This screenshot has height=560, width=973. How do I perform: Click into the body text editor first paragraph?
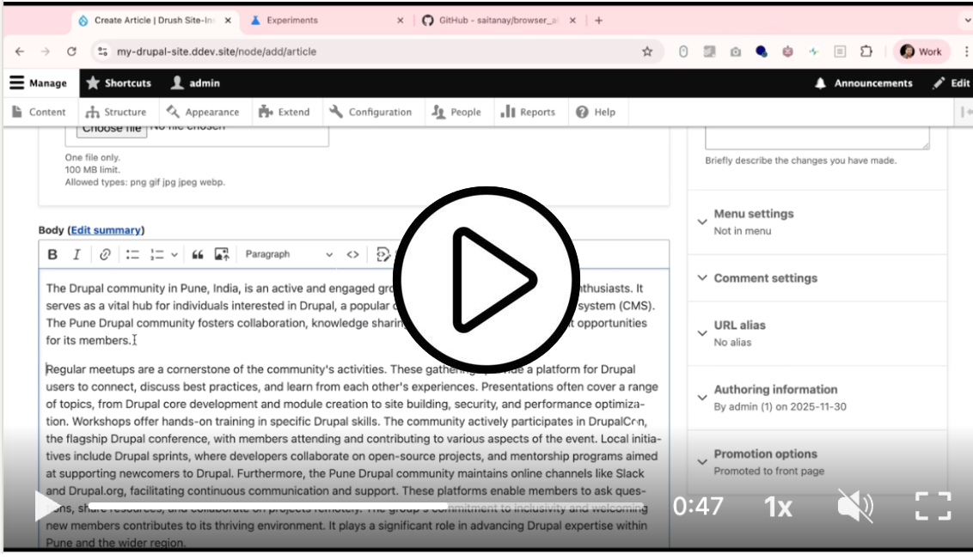pos(351,314)
